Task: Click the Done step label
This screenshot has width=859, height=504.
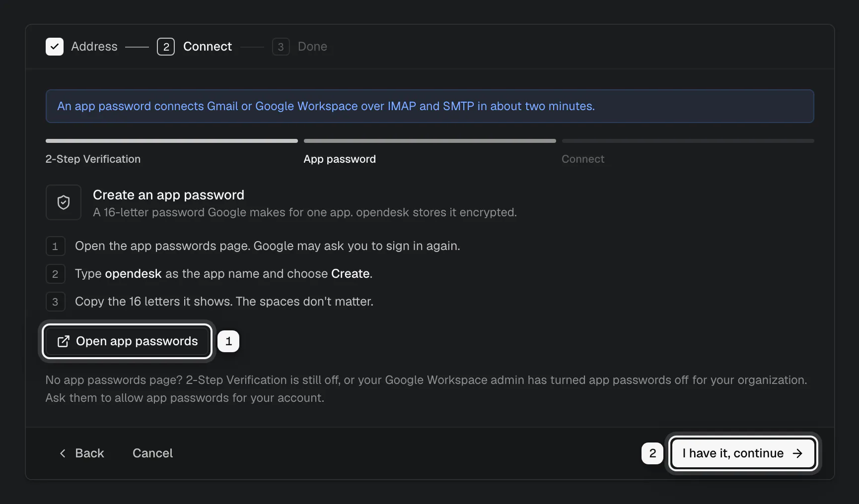Action: [312, 47]
